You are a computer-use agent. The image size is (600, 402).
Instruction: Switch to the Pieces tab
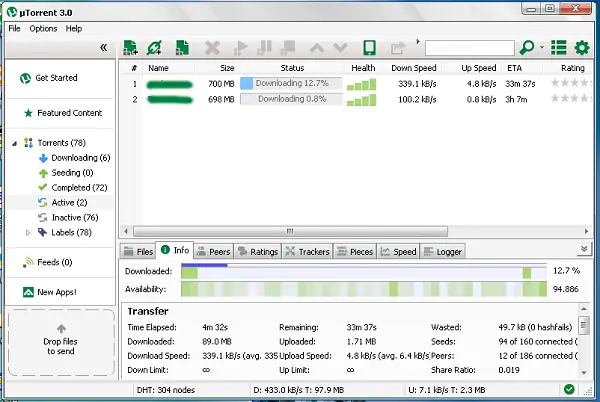tap(355, 251)
